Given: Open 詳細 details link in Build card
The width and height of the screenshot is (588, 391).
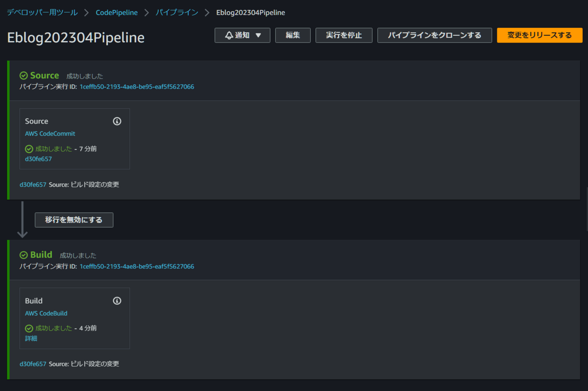Looking at the screenshot, I should (x=31, y=338).
